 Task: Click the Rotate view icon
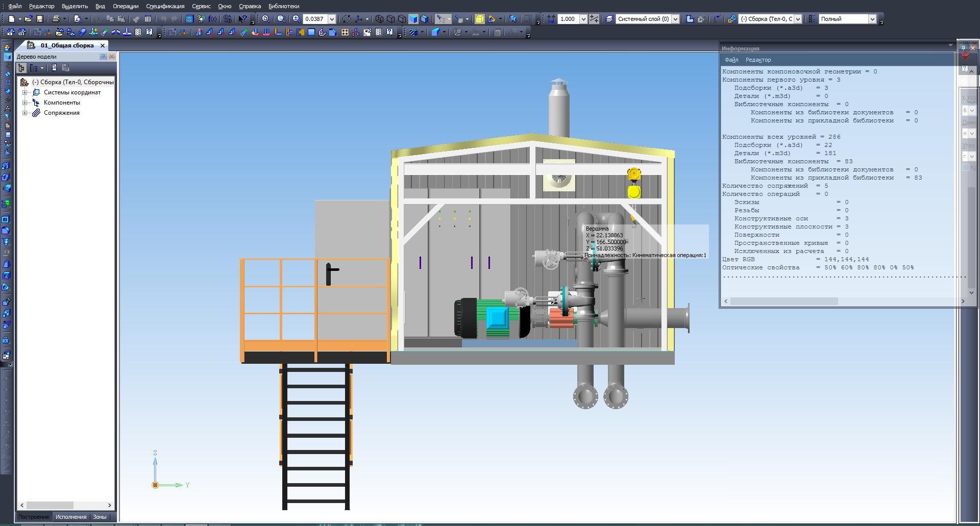347,19
